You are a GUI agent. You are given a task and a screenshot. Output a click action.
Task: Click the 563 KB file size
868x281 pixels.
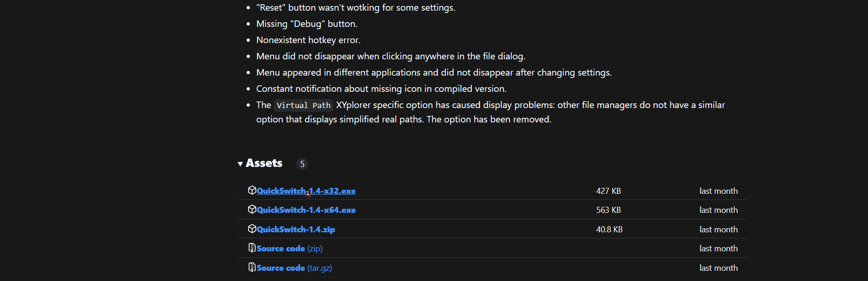pos(608,210)
